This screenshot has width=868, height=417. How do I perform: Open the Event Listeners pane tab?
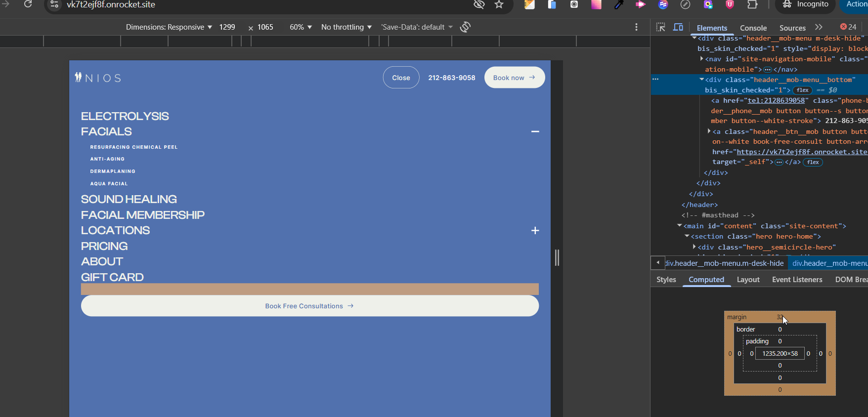(797, 280)
